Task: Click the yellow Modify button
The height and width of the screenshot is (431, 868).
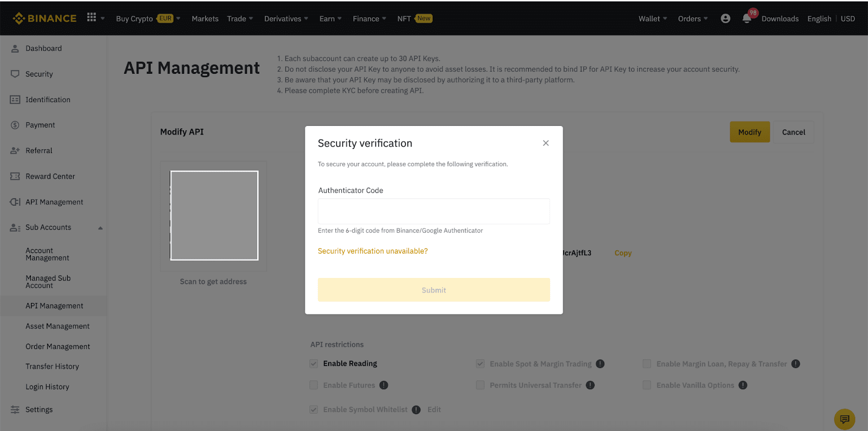Action: [750, 132]
